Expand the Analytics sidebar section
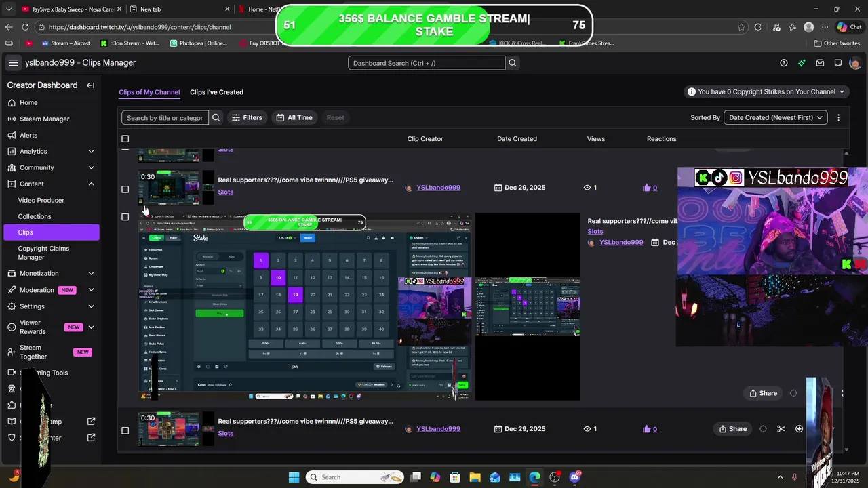The width and height of the screenshot is (868, 488). pos(91,151)
